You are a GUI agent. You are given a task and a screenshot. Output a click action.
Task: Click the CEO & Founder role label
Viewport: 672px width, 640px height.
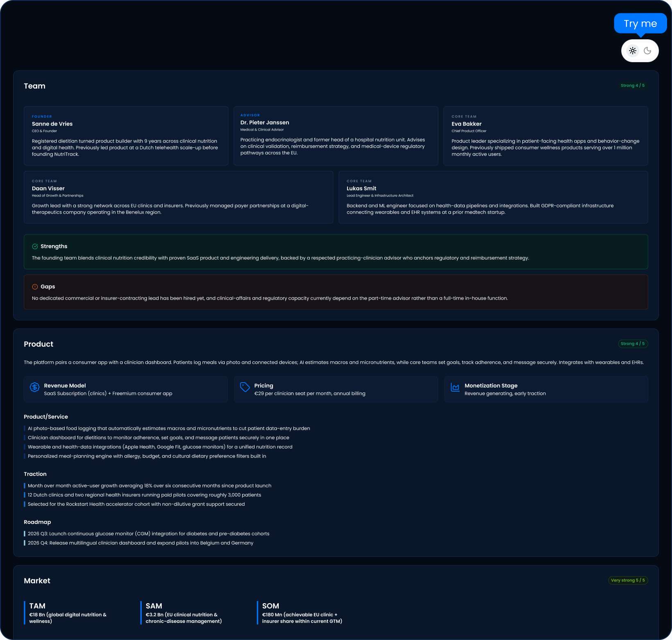tap(44, 131)
